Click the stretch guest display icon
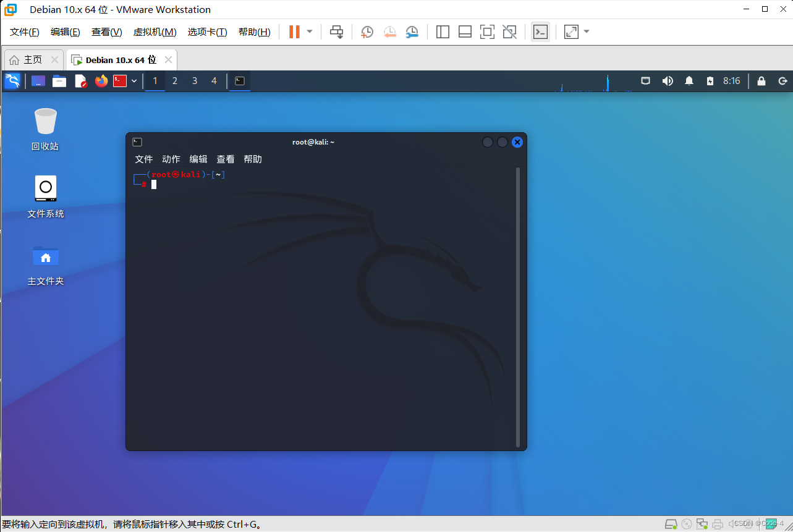793x532 pixels. (571, 32)
